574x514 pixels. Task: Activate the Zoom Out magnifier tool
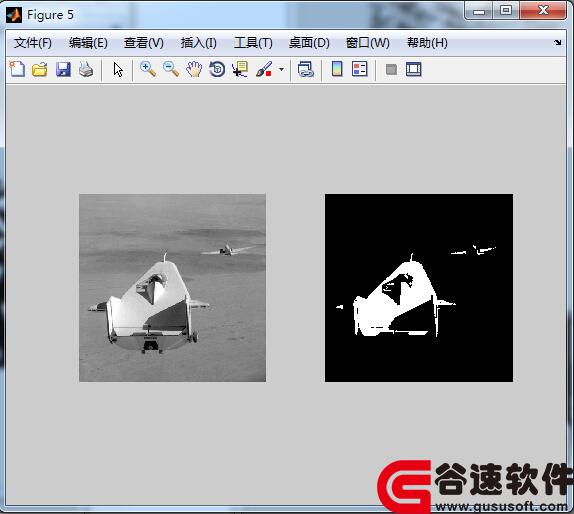click(x=171, y=69)
